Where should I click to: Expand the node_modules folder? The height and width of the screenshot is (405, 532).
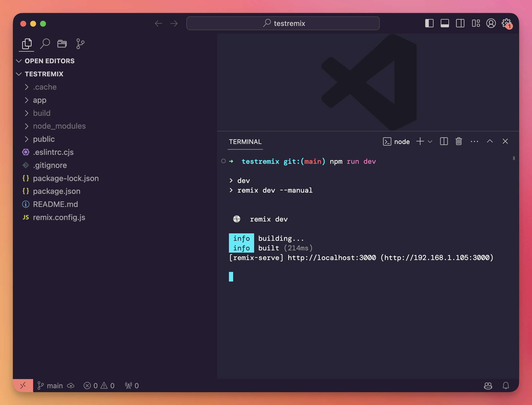pyautogui.click(x=59, y=126)
